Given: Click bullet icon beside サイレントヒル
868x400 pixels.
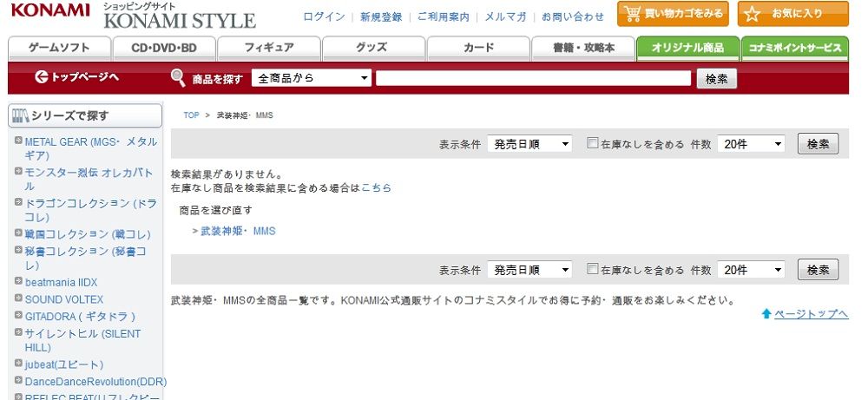Looking at the screenshot, I should (18, 332).
